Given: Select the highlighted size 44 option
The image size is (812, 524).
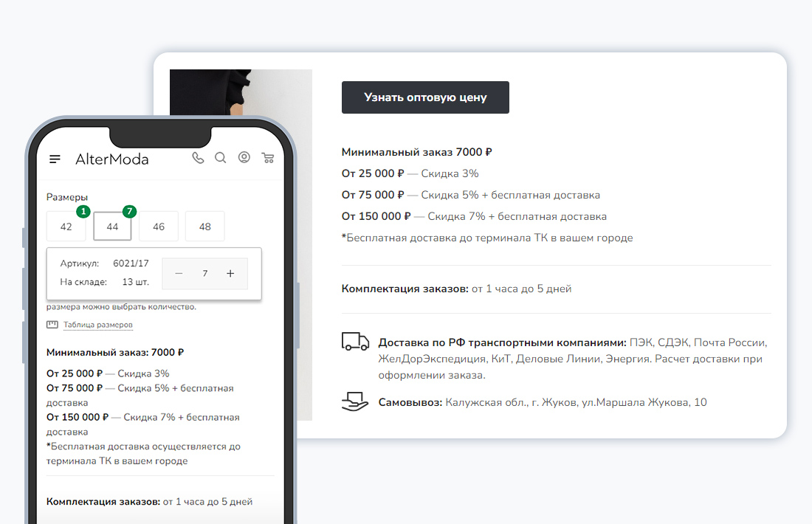Looking at the screenshot, I should 112,226.
